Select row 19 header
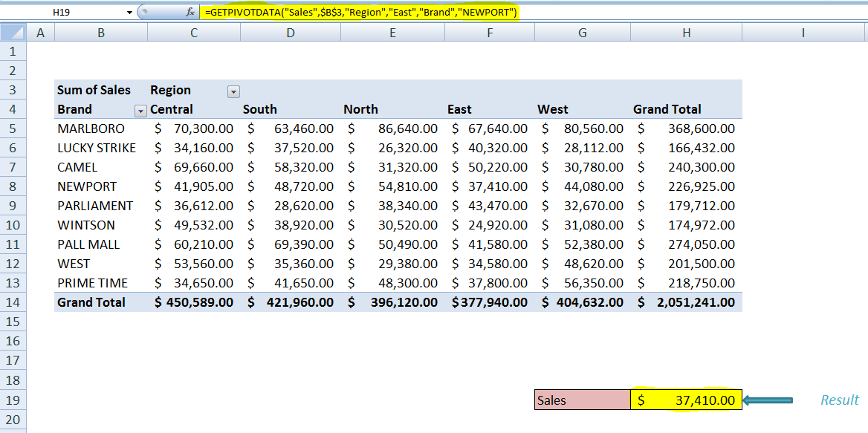 [13, 400]
